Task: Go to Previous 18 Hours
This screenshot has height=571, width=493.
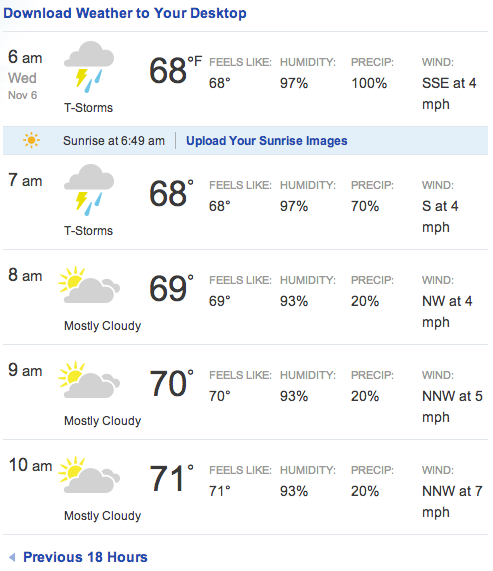Action: (85, 557)
